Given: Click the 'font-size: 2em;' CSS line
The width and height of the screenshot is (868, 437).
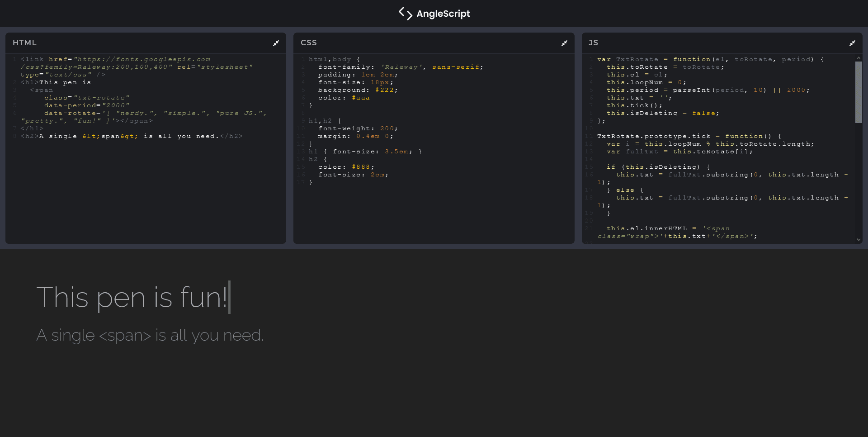Looking at the screenshot, I should 354,175.
